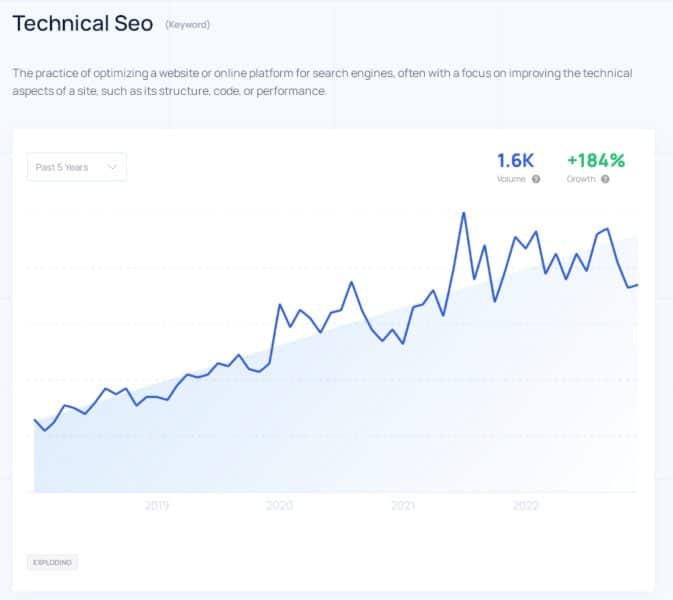Click the chevron arrow beside "Past 5 Years"
The height and width of the screenshot is (600, 673).
pos(112,167)
